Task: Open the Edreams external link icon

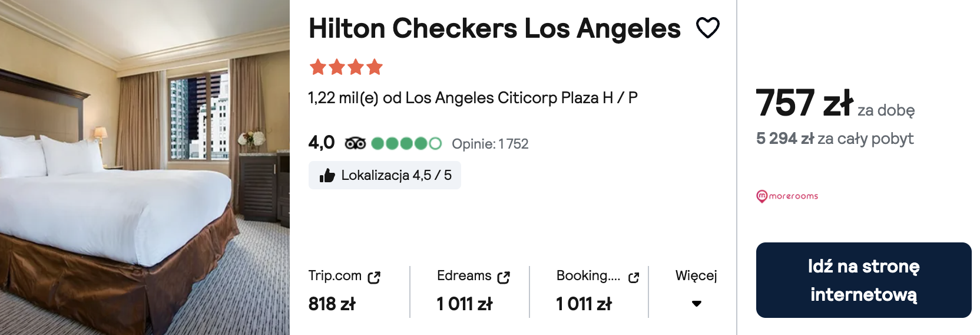Action: click(504, 277)
